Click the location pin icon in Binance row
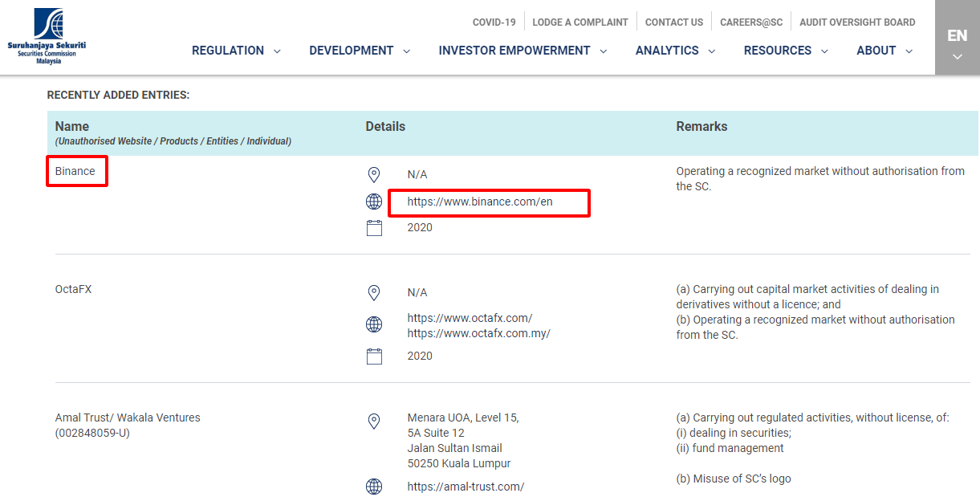This screenshot has width=980, height=497. click(x=374, y=175)
